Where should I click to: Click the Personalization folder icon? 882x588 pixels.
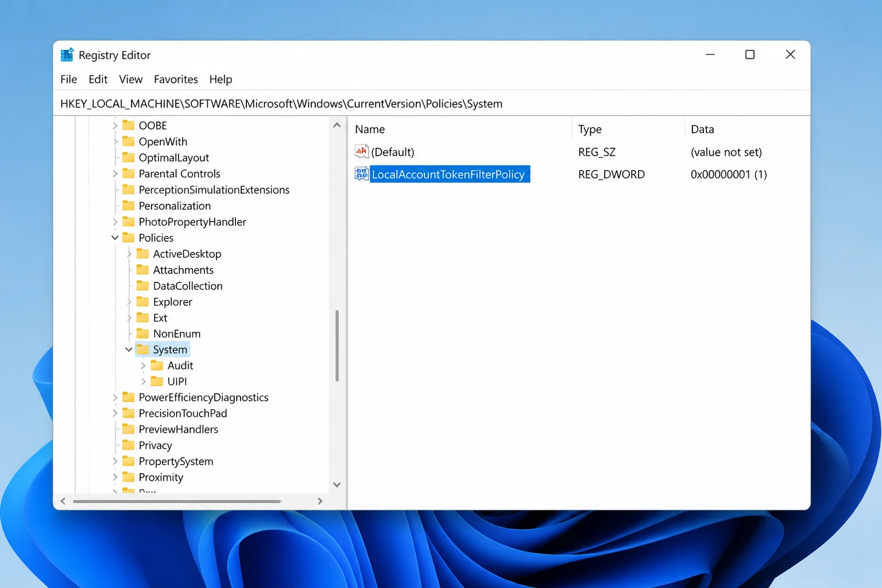[x=129, y=206]
